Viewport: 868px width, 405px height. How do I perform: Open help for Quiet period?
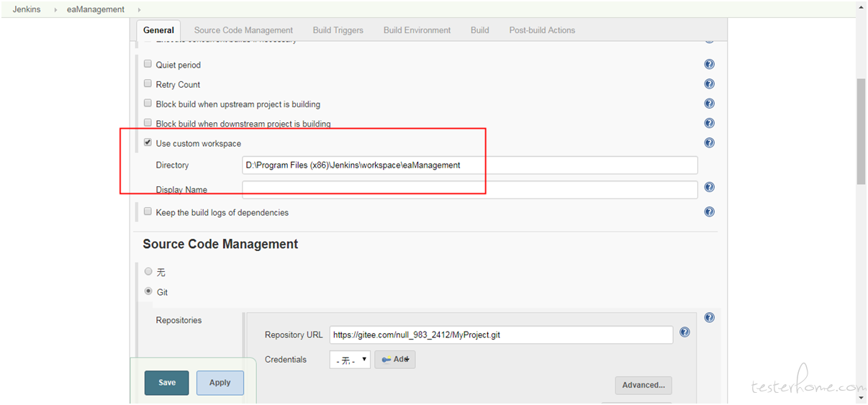[709, 64]
